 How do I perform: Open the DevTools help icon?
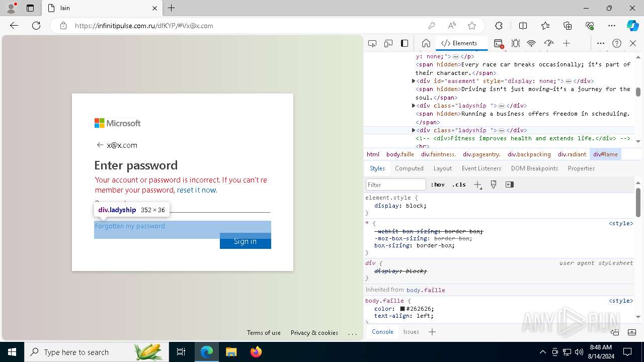(x=617, y=43)
